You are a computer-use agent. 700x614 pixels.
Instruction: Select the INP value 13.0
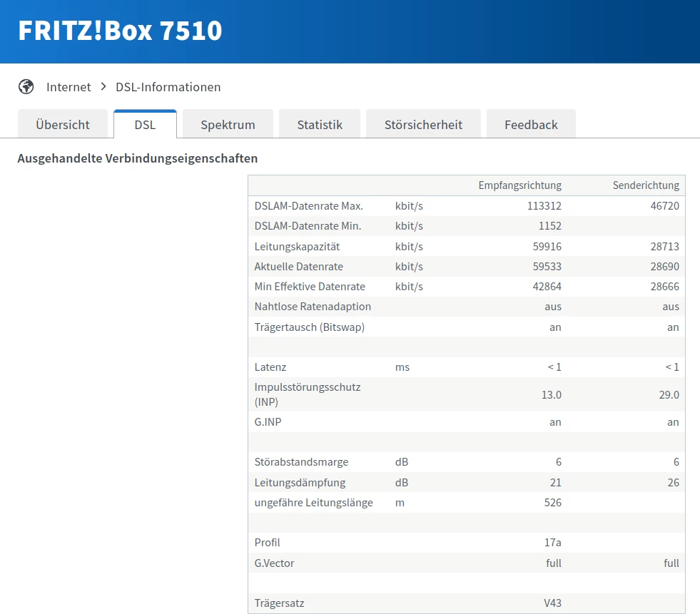552,395
